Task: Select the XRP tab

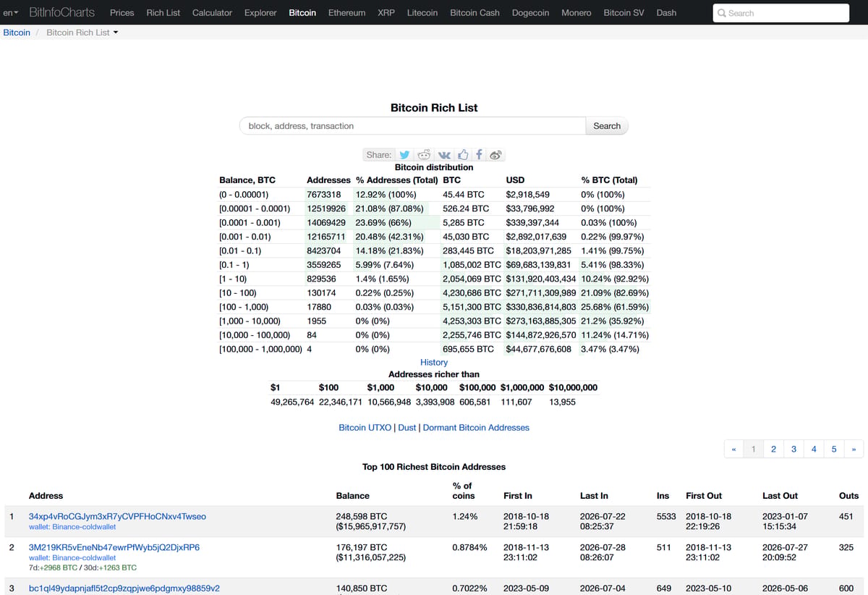Action: (x=386, y=13)
